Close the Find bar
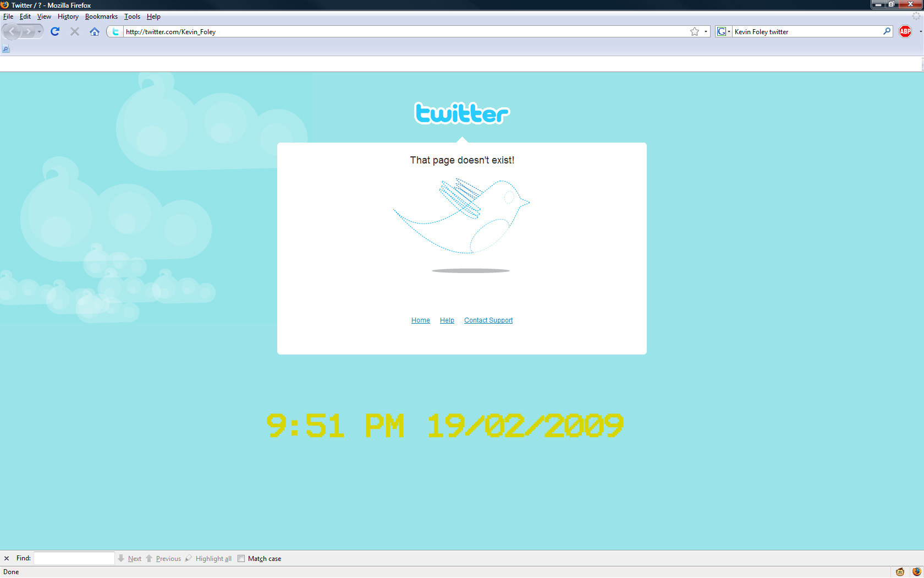Viewport: 924px width, 578px height. tap(7, 558)
